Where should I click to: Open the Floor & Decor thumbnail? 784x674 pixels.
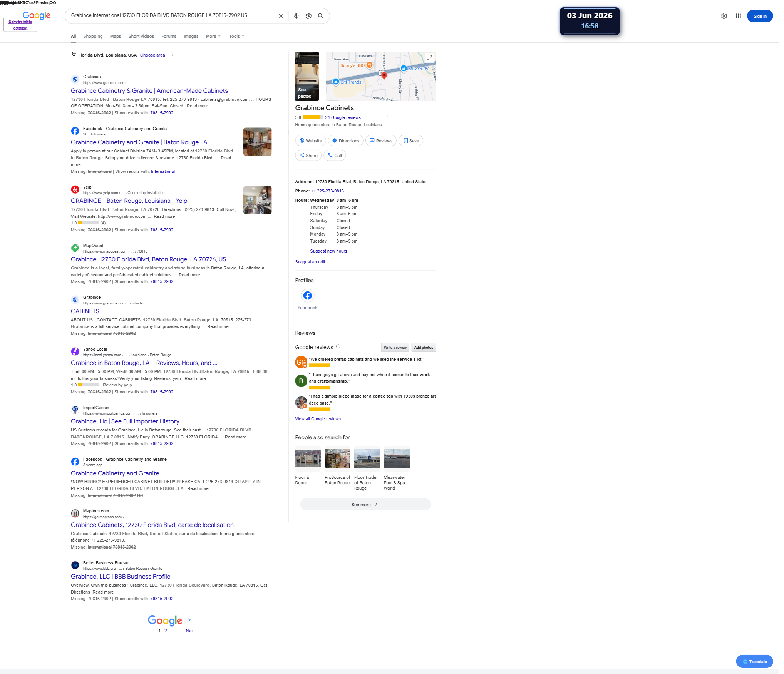[308, 458]
